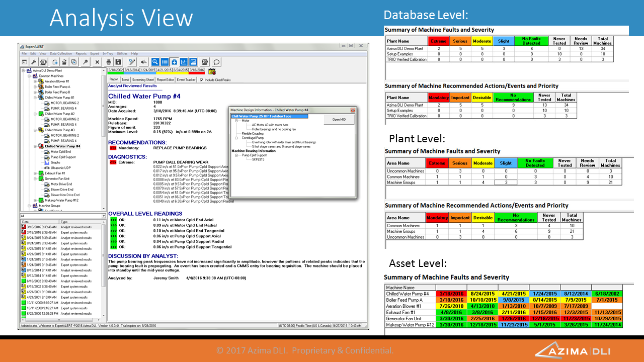This screenshot has width=644, height=362.
Task: Select the 10/11/2000 Analyst reviewed results row
Action: pos(61,303)
